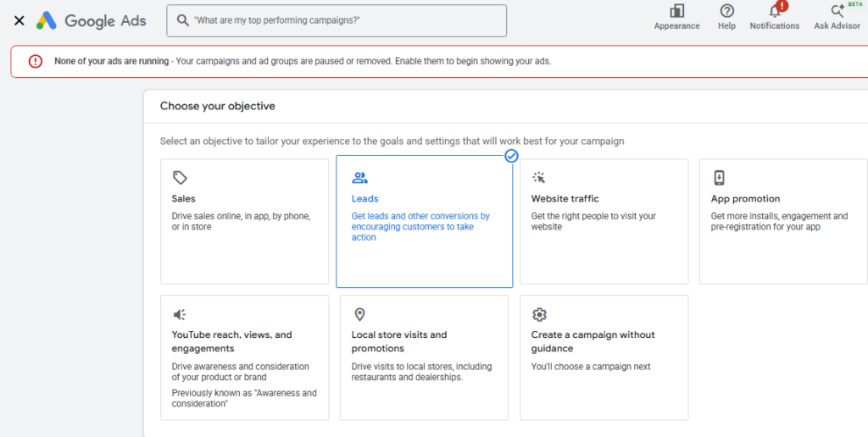The height and width of the screenshot is (437, 868).
Task: Choose the Website traffic objective title
Action: (x=565, y=198)
